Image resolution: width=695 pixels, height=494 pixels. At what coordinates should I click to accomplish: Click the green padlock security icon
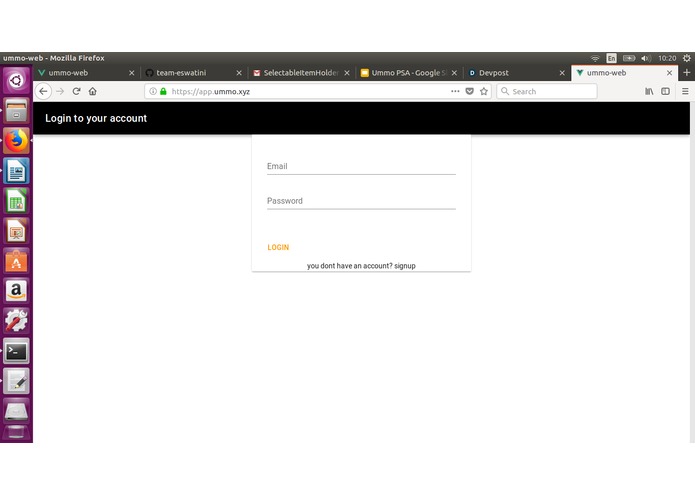163,91
